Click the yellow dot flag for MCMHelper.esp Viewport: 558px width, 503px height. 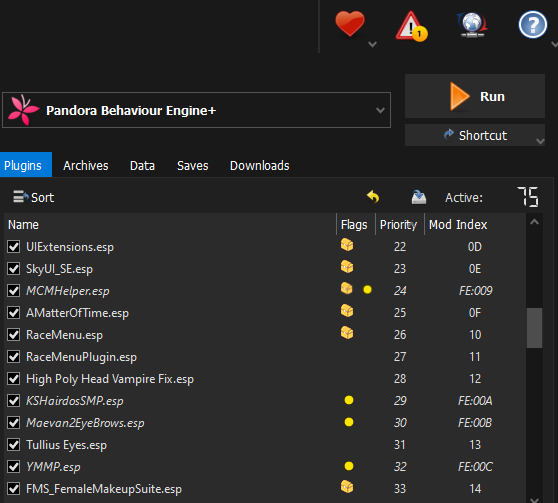point(367,290)
